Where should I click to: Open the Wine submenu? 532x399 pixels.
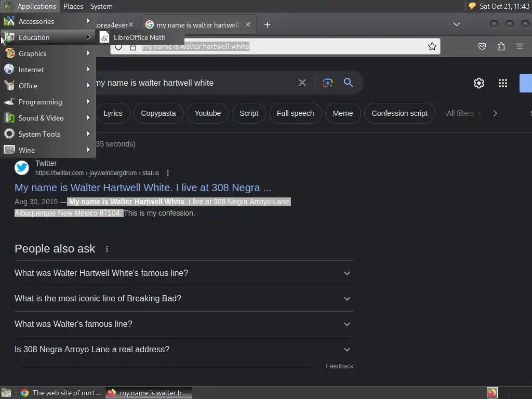pos(47,150)
